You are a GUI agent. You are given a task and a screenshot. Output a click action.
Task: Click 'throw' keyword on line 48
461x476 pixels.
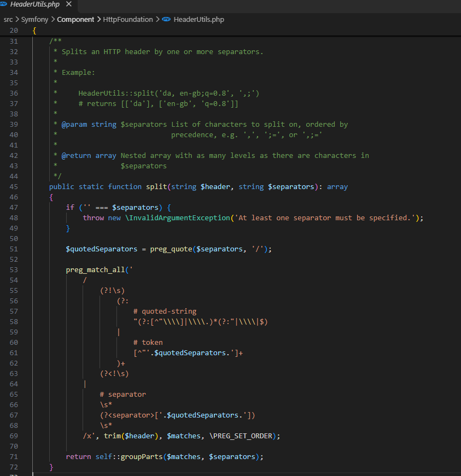[93, 218]
